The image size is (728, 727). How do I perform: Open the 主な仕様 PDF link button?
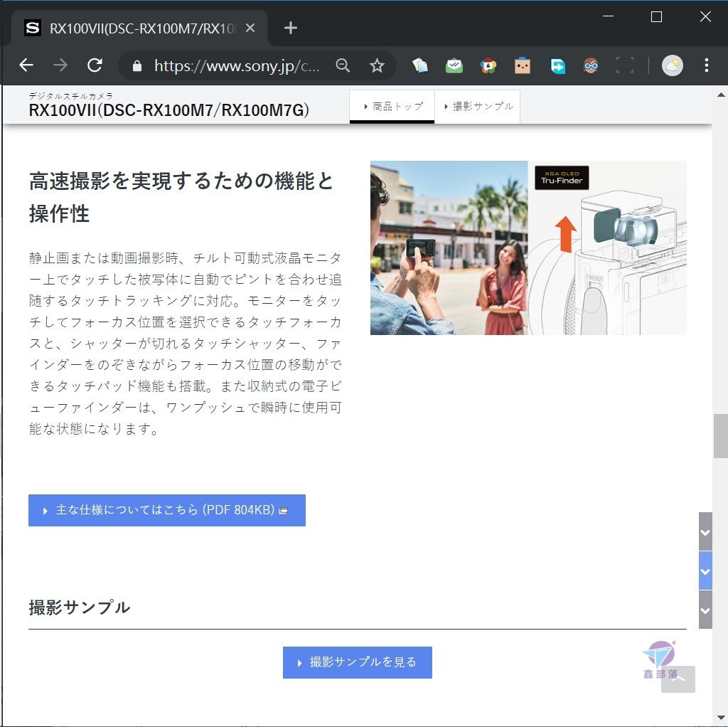pos(166,510)
